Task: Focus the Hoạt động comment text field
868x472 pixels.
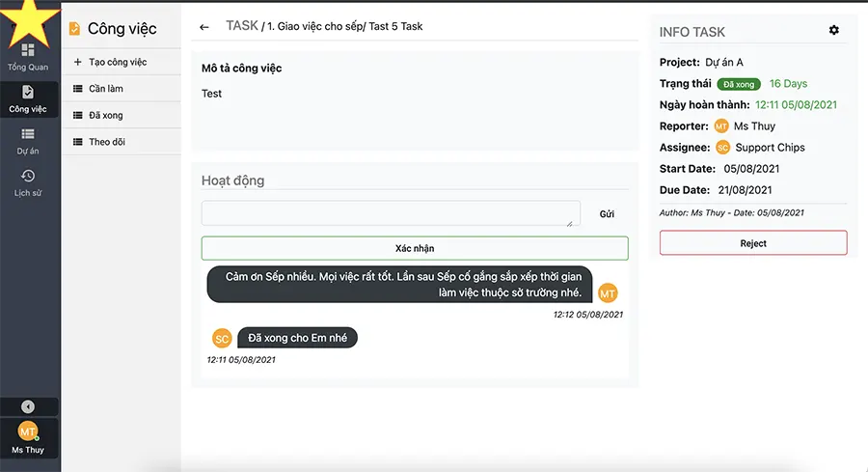Action: click(391, 213)
